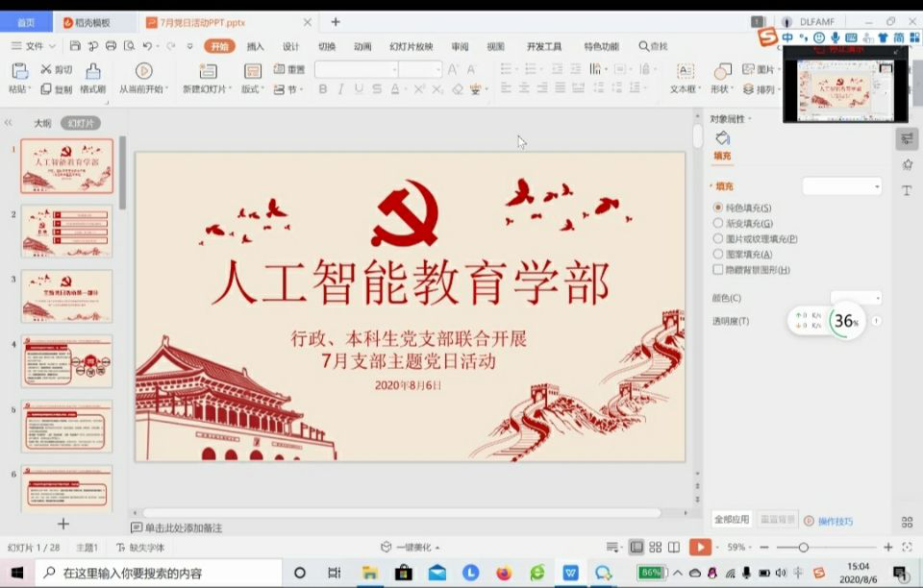This screenshot has height=588, width=923.
Task: Start slideshow from current slide (从当前开始)
Action: point(143,71)
